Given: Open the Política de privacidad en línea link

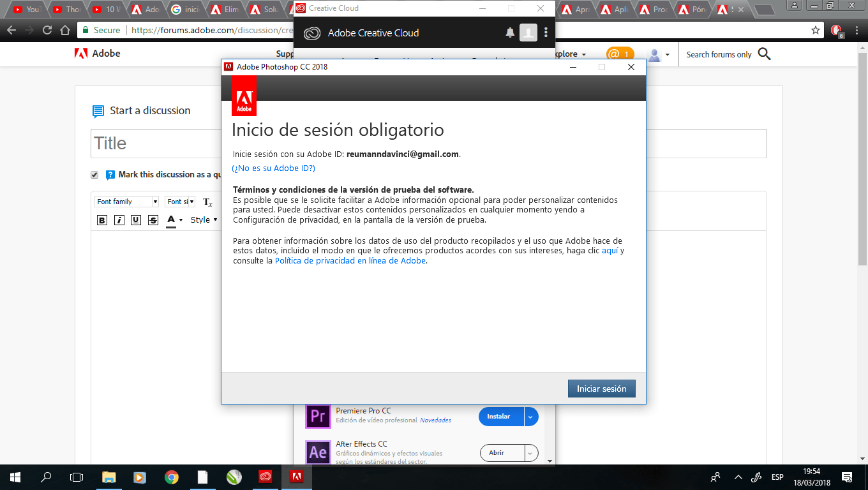Looking at the screenshot, I should pyautogui.click(x=350, y=261).
